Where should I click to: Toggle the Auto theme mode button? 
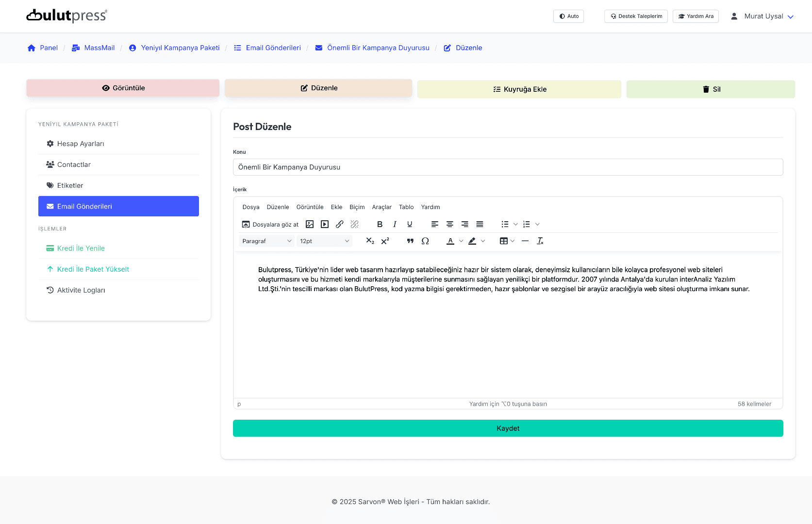click(x=568, y=16)
